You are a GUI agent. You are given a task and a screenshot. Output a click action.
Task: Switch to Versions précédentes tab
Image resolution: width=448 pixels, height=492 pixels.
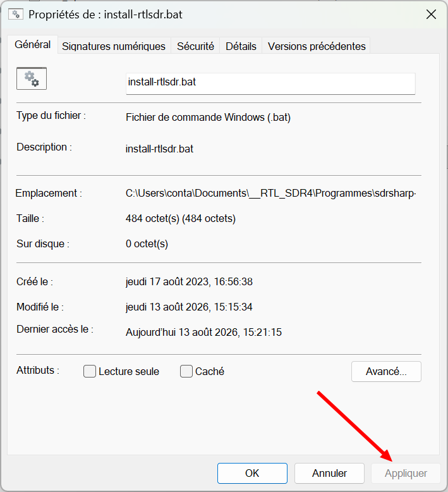click(x=317, y=46)
